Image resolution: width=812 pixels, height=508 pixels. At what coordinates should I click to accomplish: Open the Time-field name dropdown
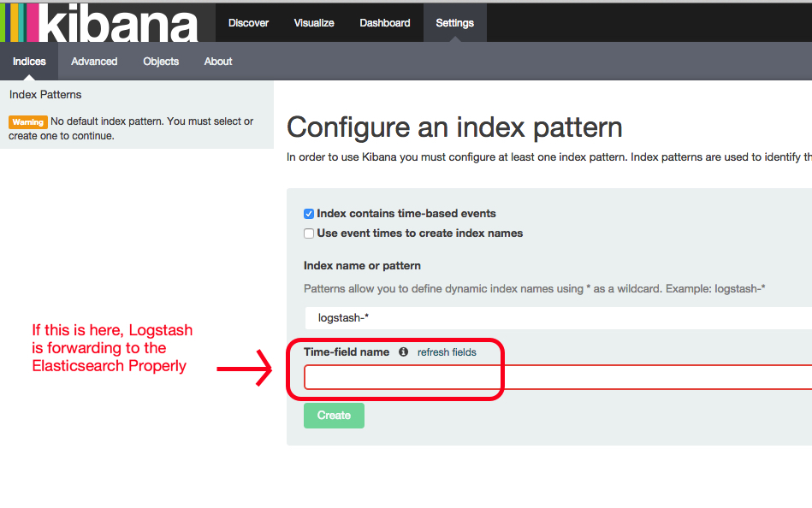click(558, 377)
